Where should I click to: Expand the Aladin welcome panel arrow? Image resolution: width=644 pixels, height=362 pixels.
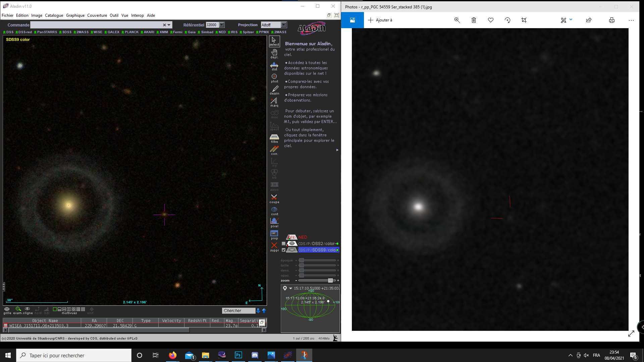[x=337, y=150]
